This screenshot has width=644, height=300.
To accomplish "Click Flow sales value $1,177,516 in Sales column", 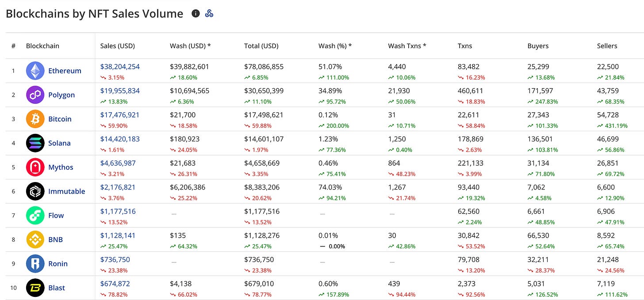I will pos(118,211).
